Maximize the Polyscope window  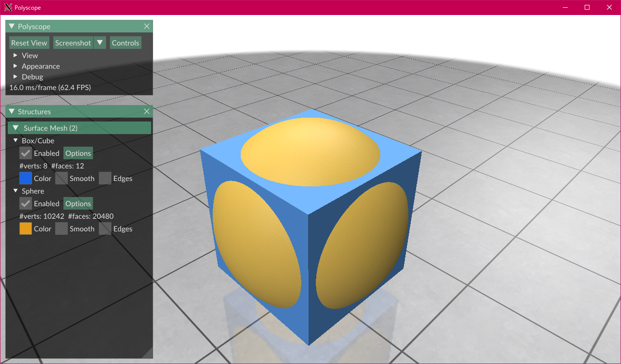point(587,7)
